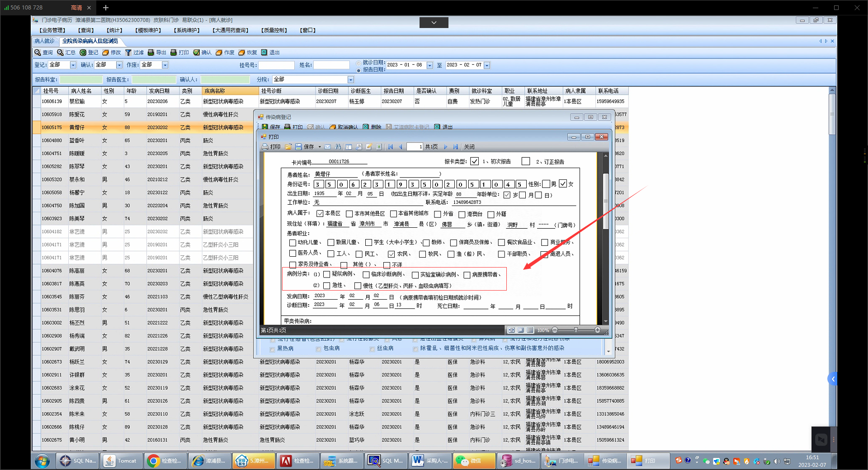Image resolution: width=868 pixels, height=470 pixels.
Task: Check the 临床诊断病例 checkbox
Action: pos(366,274)
